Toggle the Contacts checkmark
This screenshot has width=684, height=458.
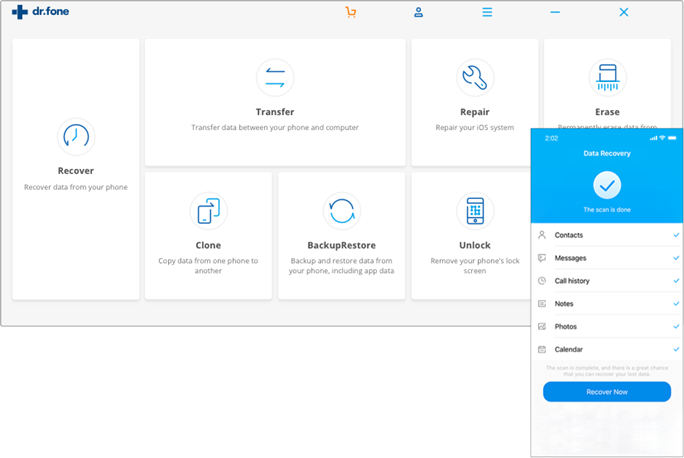[676, 235]
